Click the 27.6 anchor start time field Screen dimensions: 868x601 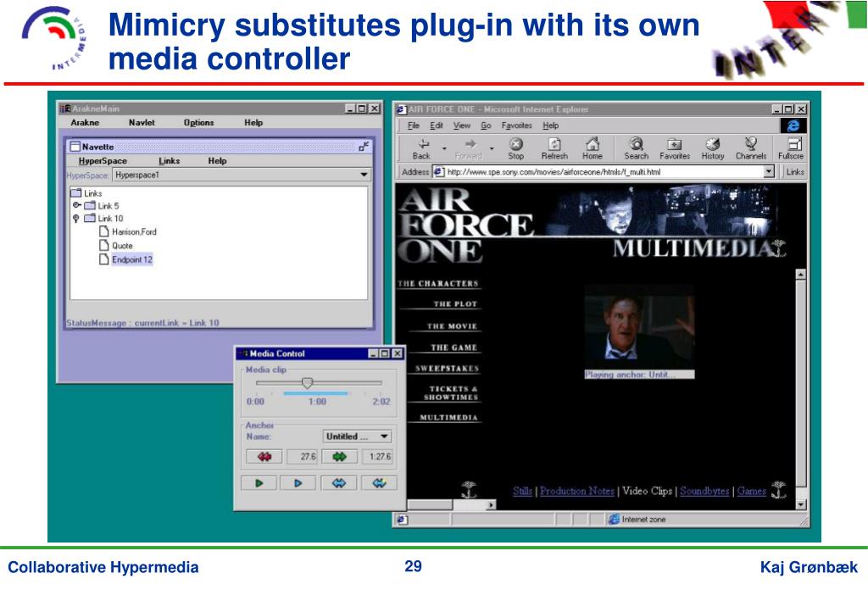(303, 457)
